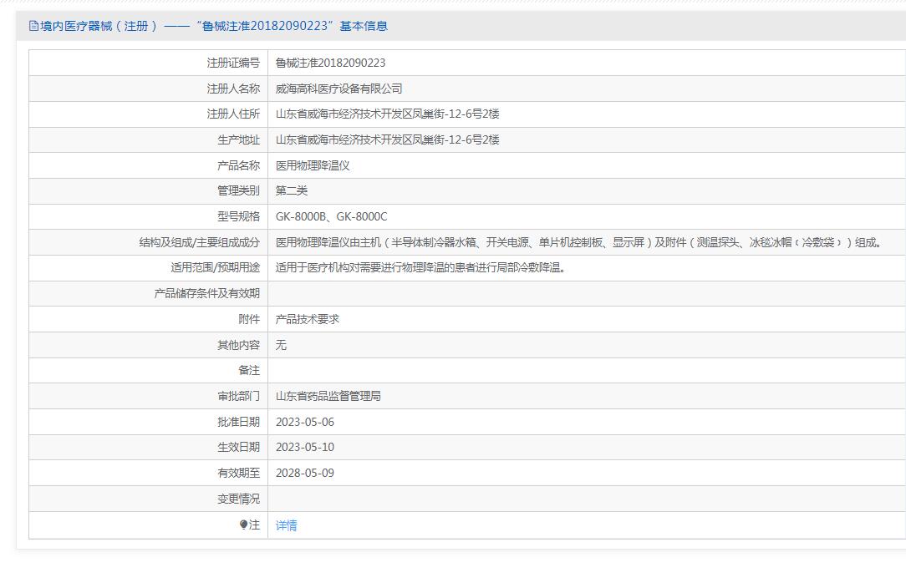Select expiry date 2028-05-09
The width and height of the screenshot is (906, 588).
[304, 473]
